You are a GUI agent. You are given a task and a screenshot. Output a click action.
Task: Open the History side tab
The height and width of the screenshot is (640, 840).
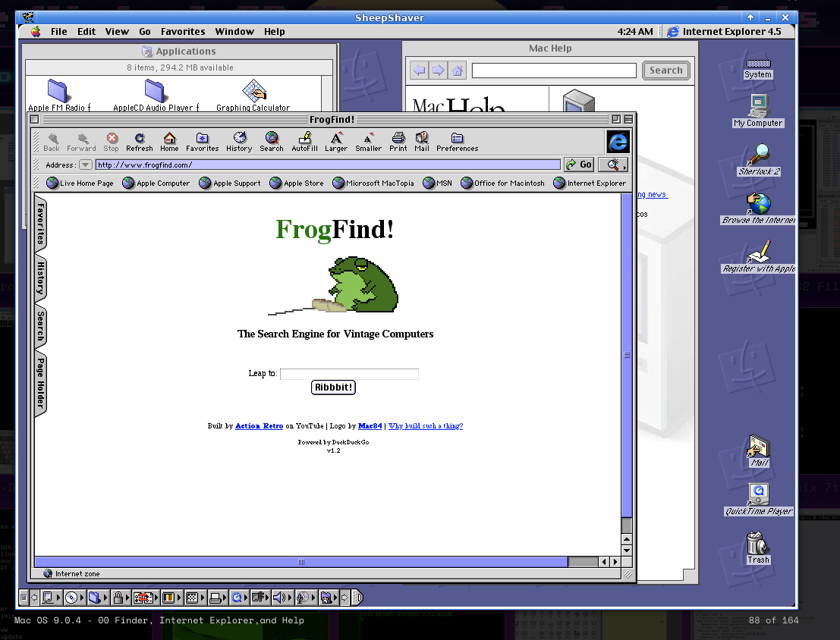[41, 278]
